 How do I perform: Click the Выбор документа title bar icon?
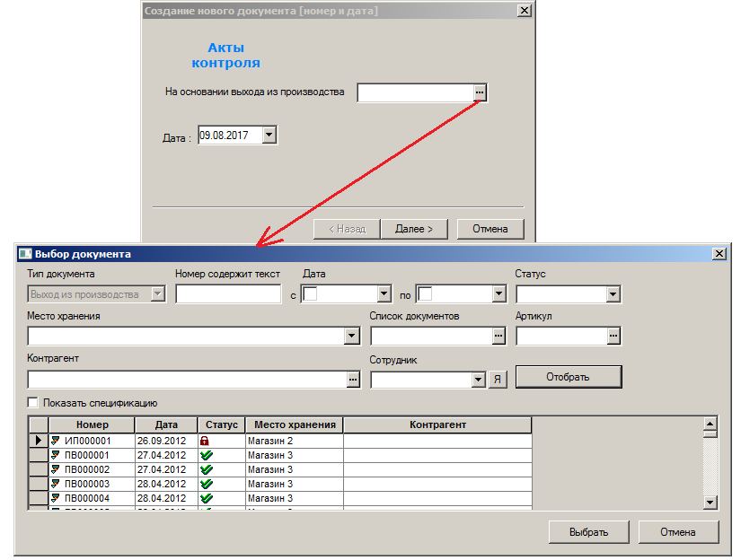(25, 254)
